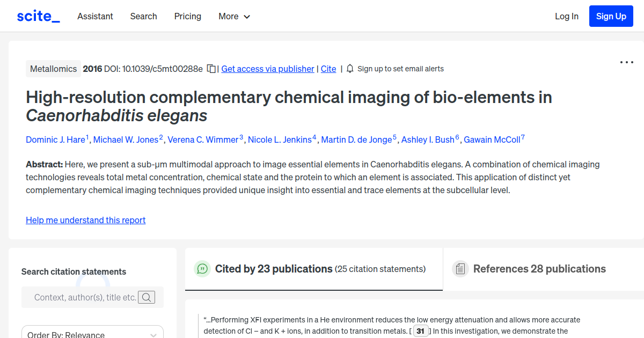This screenshot has width=644, height=338.
Task: Navigate to the Assistant menu item
Action: [95, 17]
